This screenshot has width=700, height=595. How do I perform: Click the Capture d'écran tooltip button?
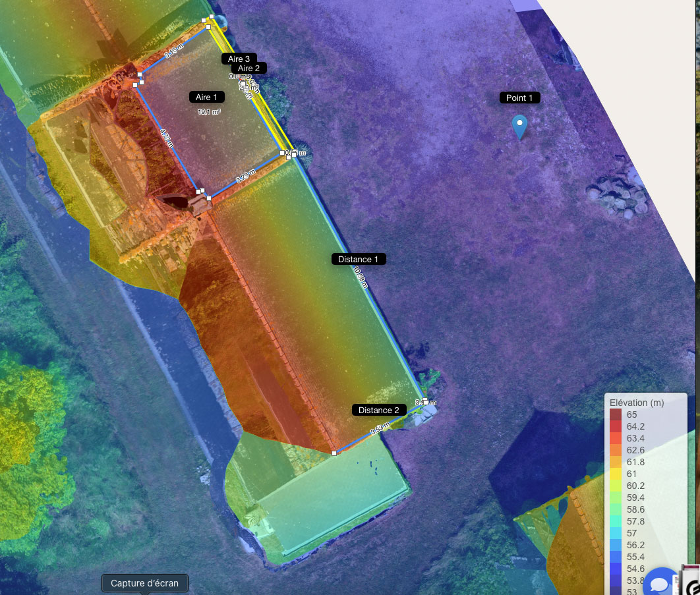[144, 583]
